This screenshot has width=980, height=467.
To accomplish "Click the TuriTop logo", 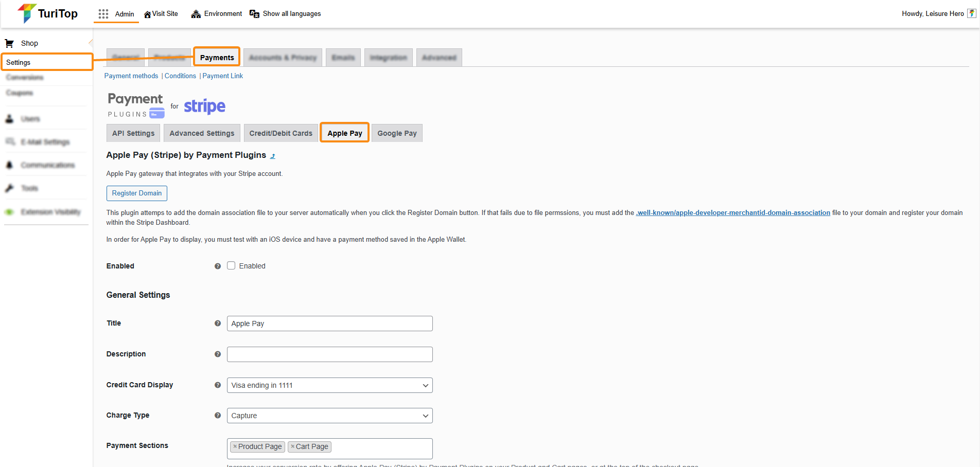I will [47, 14].
